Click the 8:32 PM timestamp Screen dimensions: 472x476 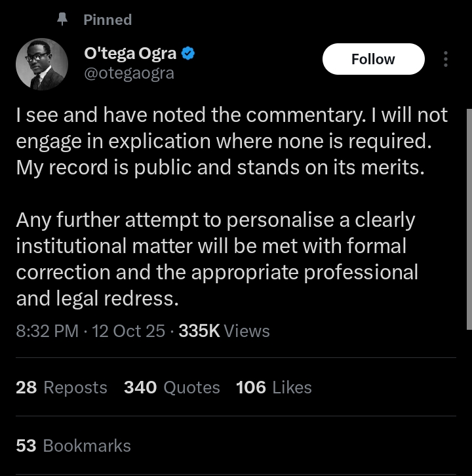(x=47, y=330)
